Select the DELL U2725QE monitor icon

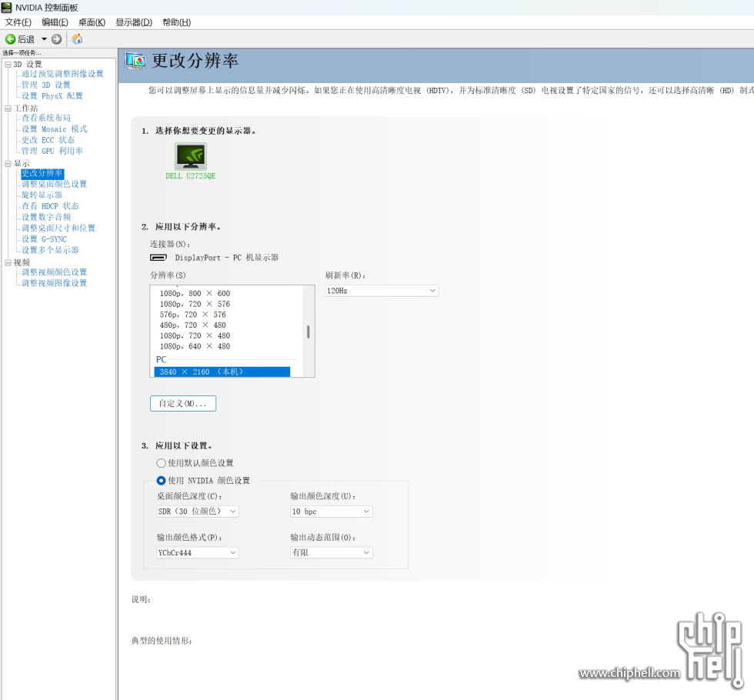(x=191, y=155)
